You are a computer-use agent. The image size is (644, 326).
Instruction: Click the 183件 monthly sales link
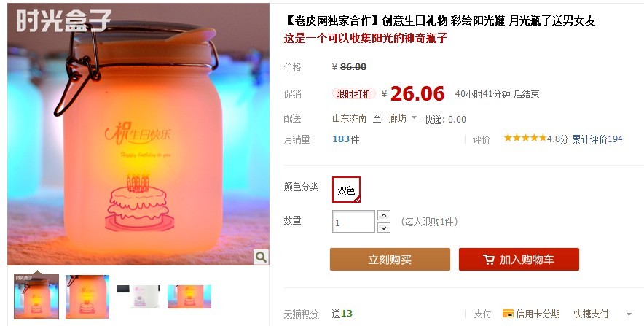346,139
